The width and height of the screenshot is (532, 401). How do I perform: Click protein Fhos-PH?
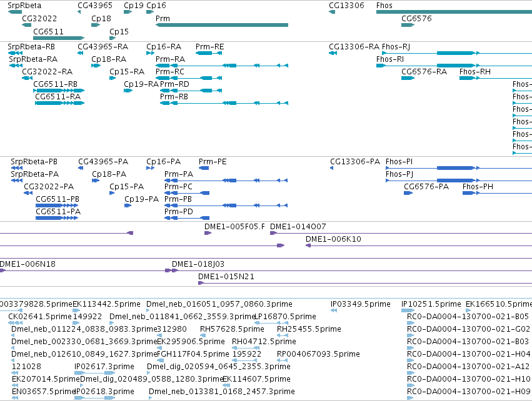pos(478,187)
